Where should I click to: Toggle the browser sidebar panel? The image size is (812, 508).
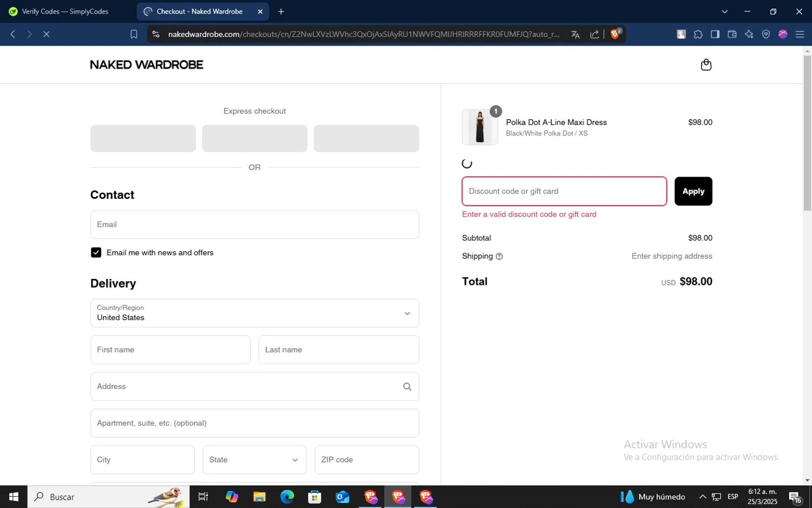pyautogui.click(x=715, y=34)
